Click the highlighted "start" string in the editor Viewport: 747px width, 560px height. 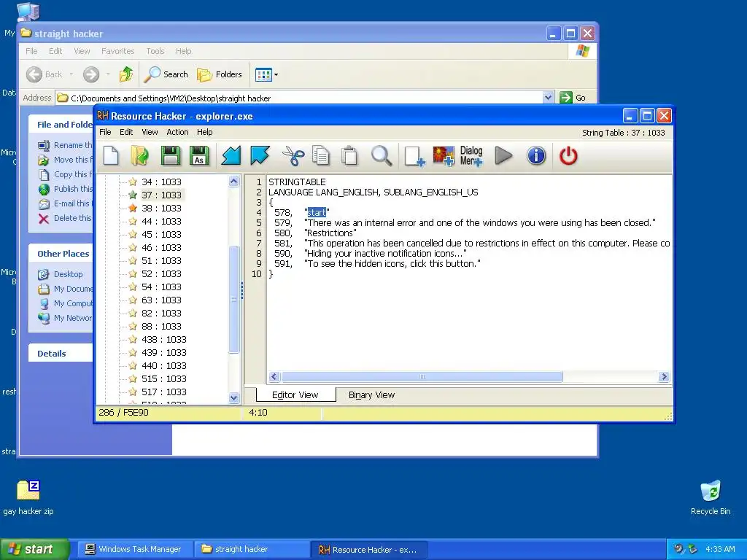(317, 212)
